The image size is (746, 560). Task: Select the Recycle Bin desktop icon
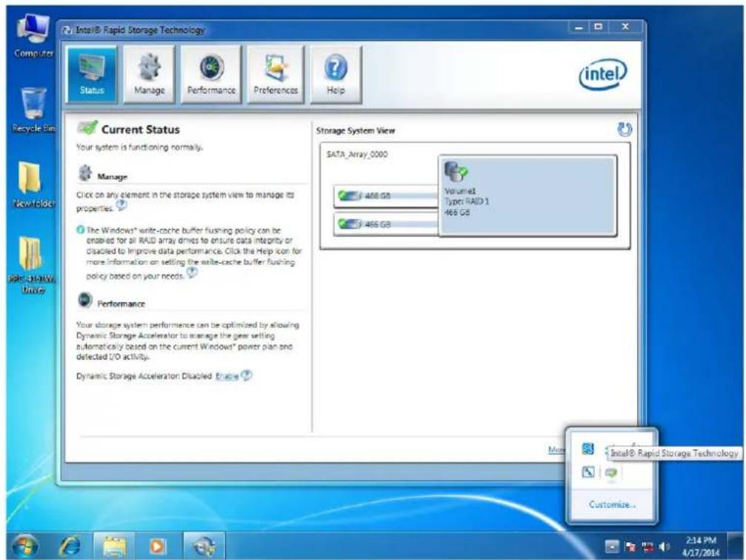(33, 110)
